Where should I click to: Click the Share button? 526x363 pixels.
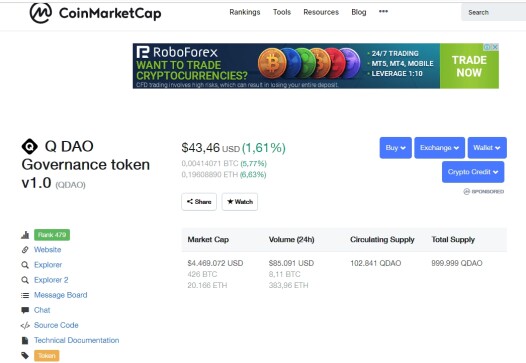[x=199, y=202]
